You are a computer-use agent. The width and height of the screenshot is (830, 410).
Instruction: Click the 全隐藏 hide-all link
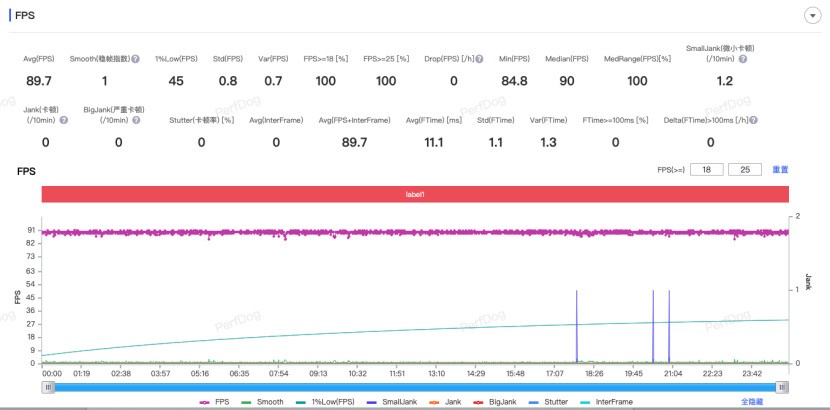(753, 400)
